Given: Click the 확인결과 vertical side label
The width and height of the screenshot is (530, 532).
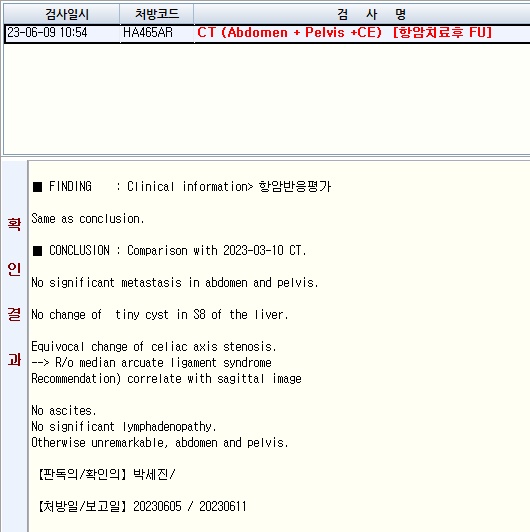Looking at the screenshot, I should [x=14, y=292].
